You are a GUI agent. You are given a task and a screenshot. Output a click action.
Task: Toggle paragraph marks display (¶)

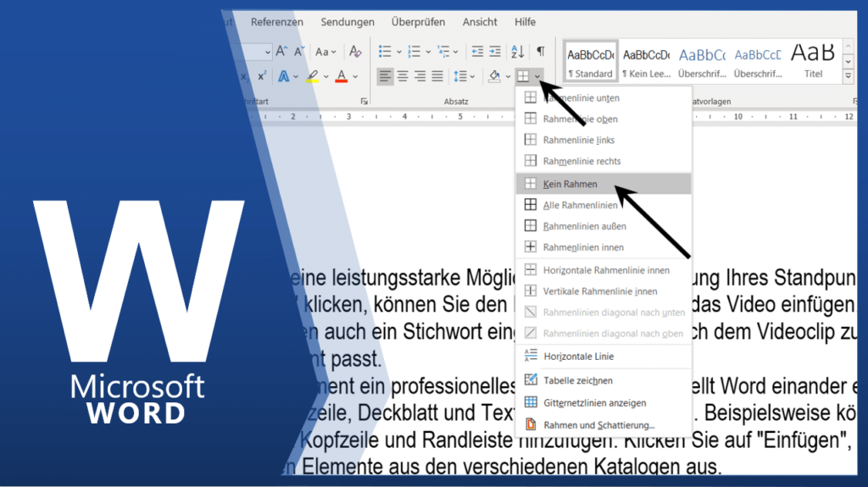(540, 52)
